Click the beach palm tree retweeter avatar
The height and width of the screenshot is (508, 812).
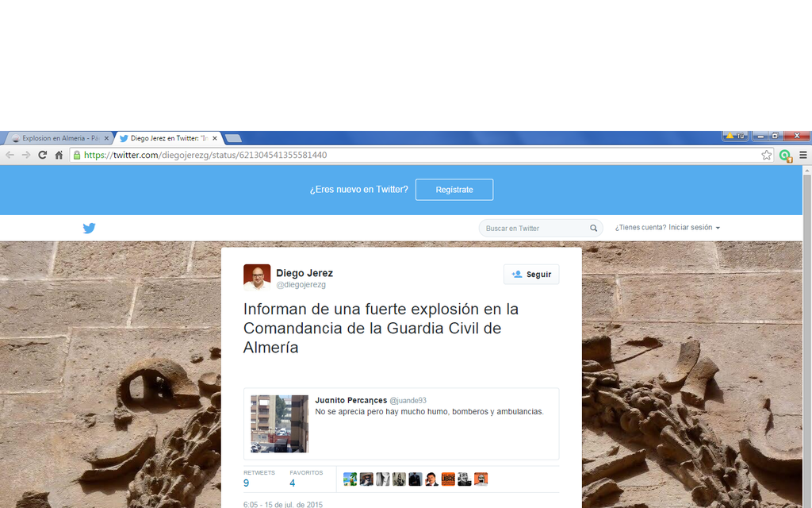350,479
